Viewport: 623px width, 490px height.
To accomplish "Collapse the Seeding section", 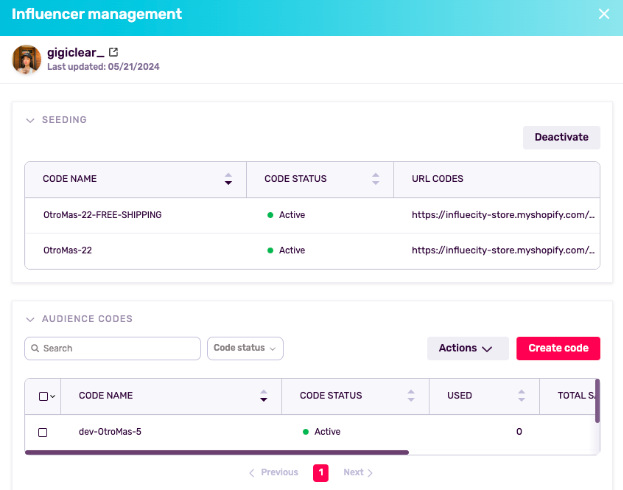I will click(30, 120).
